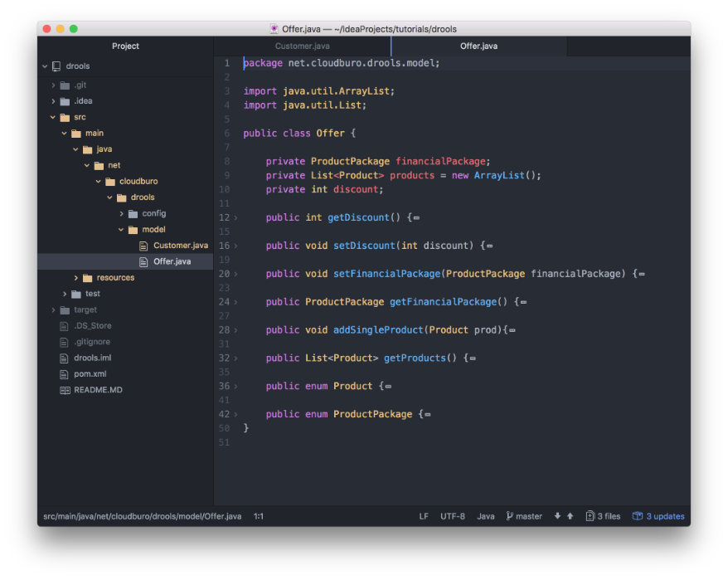Open the 3 files changed indicator
The image size is (728, 580).
tap(603, 516)
